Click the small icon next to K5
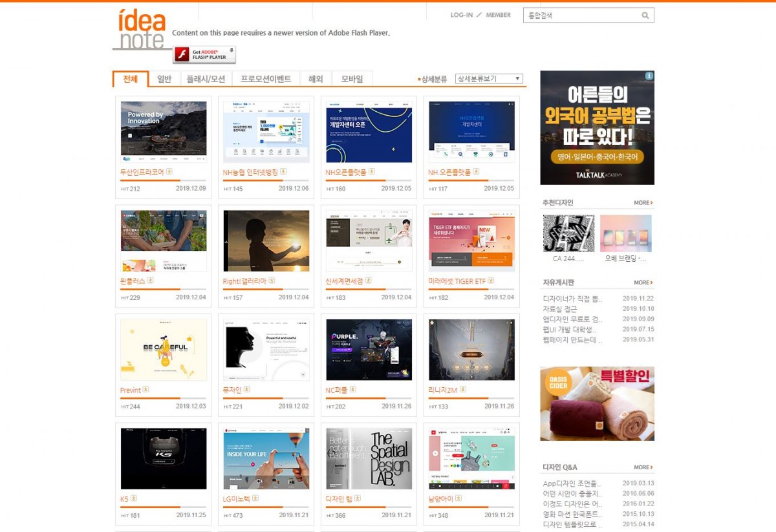Viewport: 776px width, 532px height. [x=134, y=498]
